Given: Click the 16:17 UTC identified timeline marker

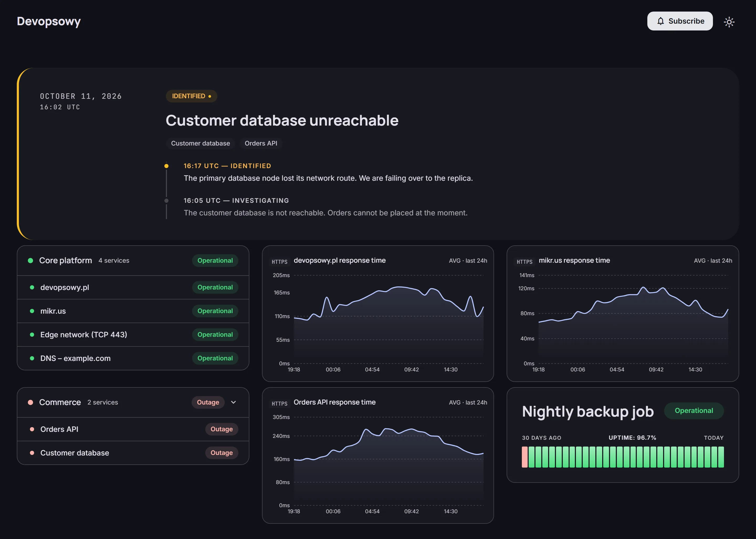Looking at the screenshot, I should 166,166.
